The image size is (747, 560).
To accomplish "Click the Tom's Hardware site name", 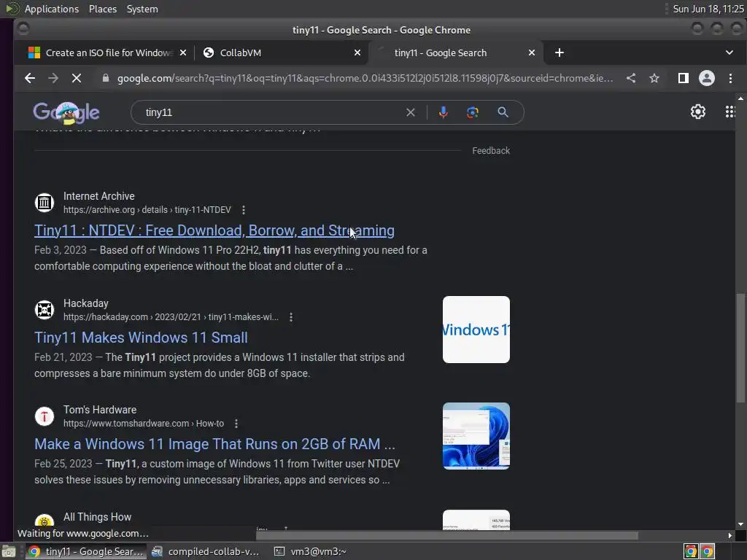I will 99,410.
